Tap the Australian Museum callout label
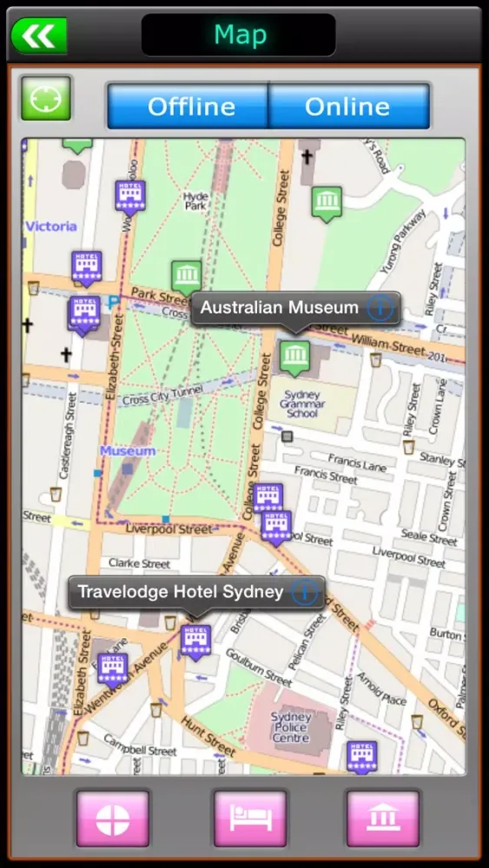Image resolution: width=489 pixels, height=868 pixels. pyautogui.click(x=279, y=307)
